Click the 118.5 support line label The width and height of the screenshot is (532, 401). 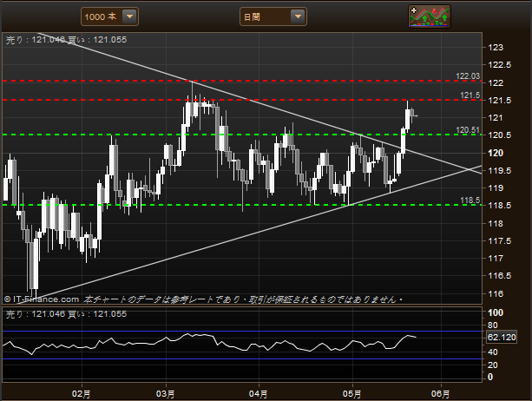tap(470, 200)
